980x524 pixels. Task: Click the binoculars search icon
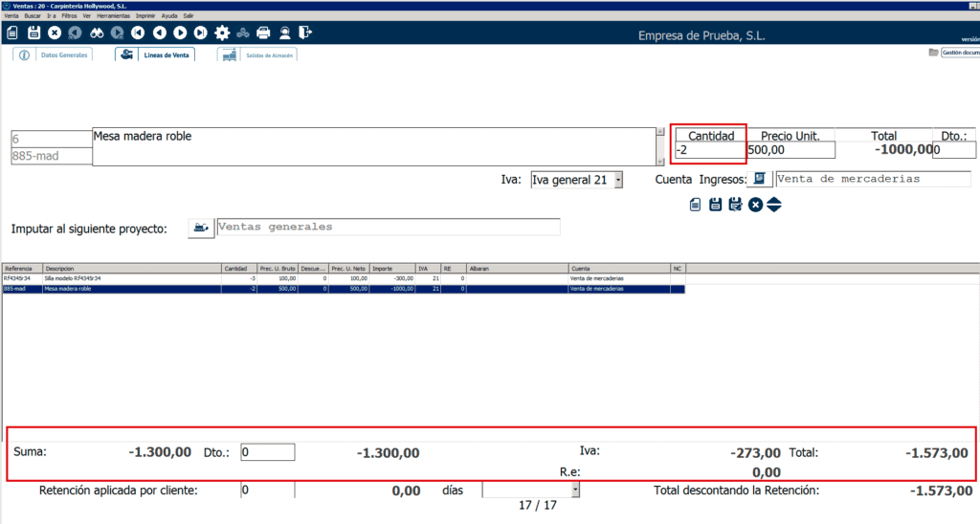[x=97, y=33]
